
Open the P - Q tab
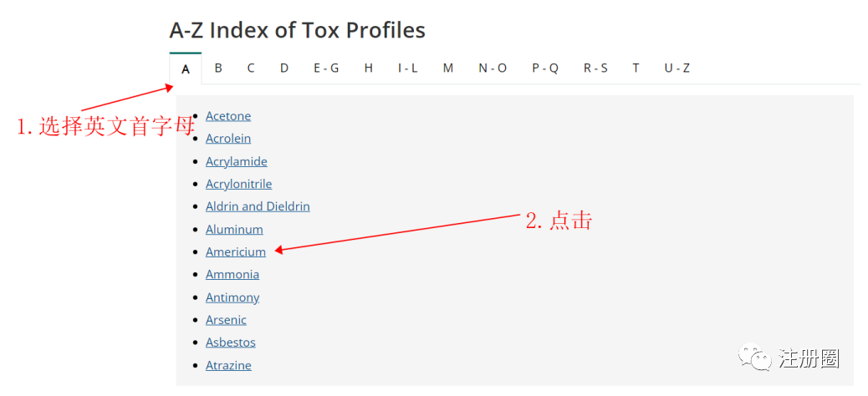545,68
